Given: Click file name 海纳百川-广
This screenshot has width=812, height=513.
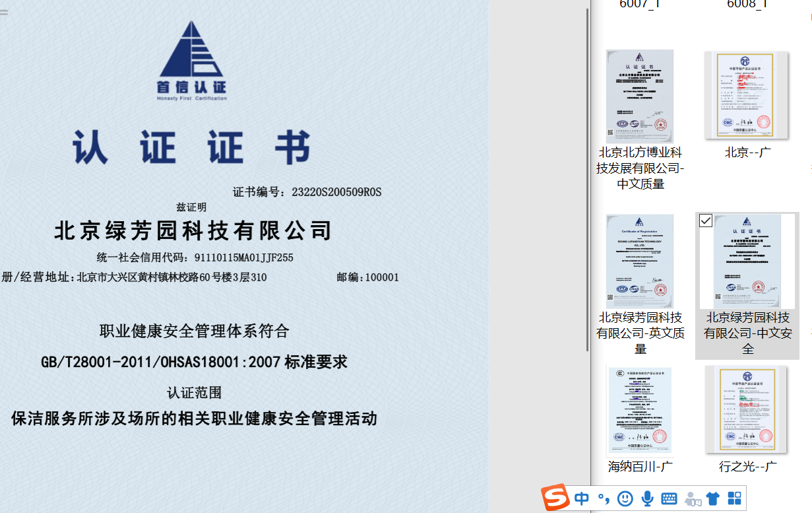Looking at the screenshot, I should pos(640,467).
